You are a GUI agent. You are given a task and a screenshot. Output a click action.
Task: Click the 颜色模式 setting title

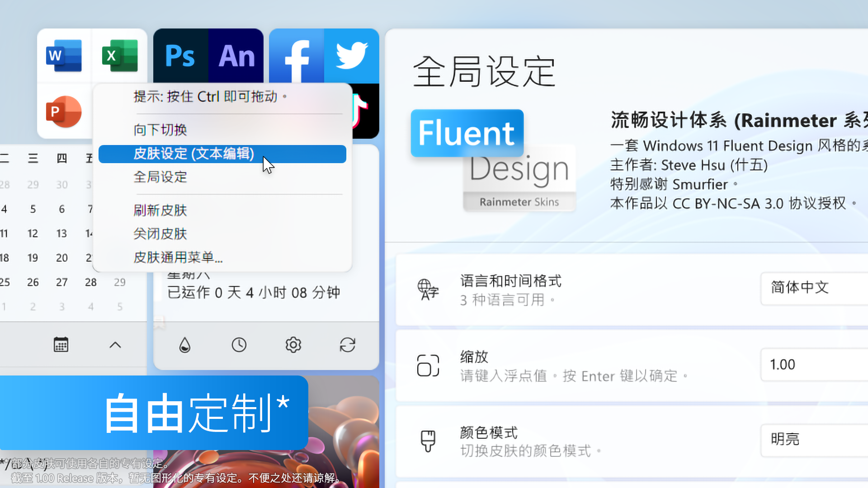point(489,433)
